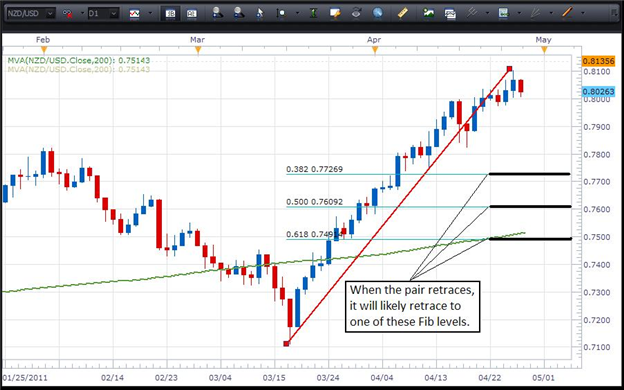624x390 pixels.
Task: Click the second magnifier zoom icon
Action: (239, 13)
